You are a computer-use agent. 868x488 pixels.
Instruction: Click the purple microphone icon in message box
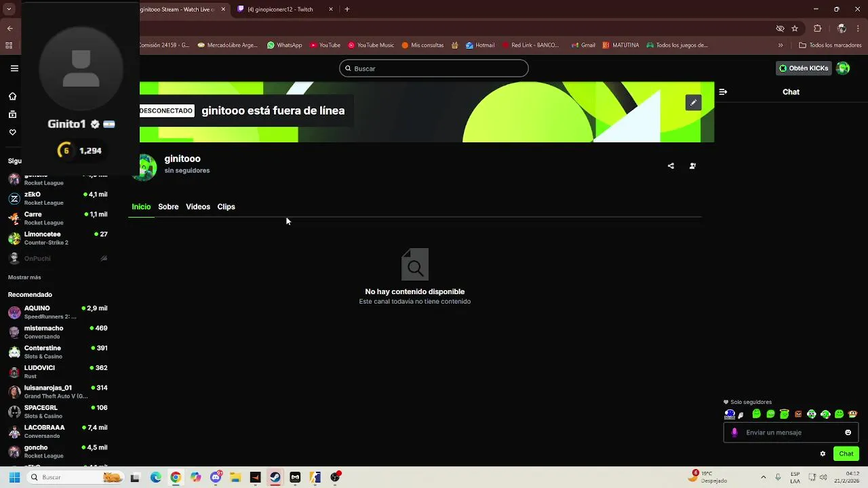pos(734,432)
